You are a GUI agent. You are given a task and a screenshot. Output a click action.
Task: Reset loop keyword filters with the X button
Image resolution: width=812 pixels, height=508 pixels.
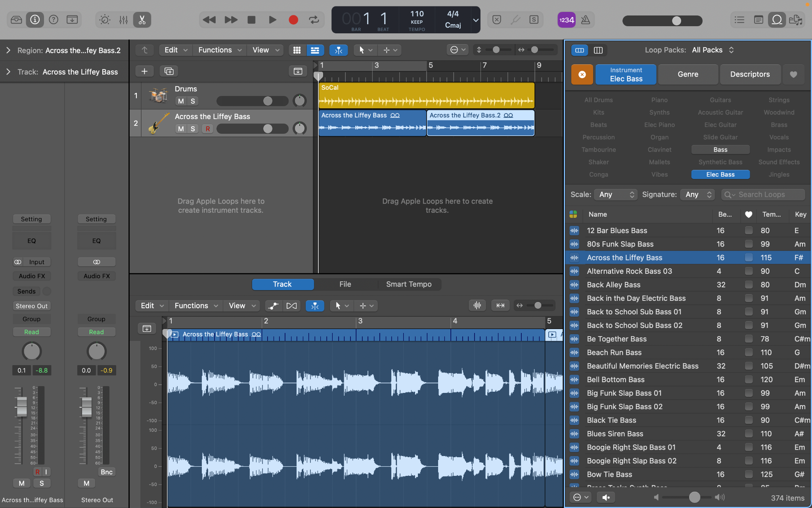pos(582,74)
